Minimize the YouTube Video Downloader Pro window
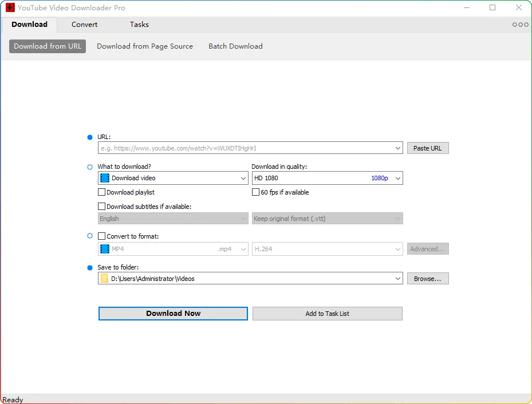Image resolution: width=532 pixels, height=404 pixels. [x=467, y=7]
